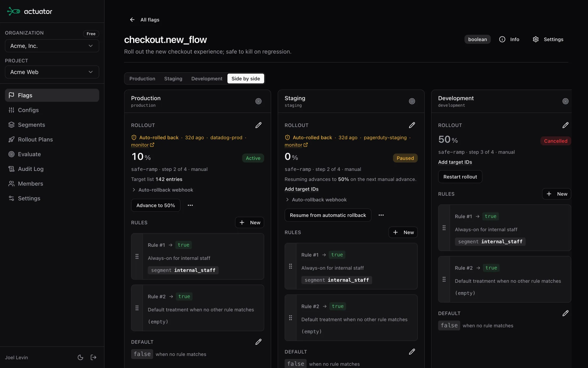Viewport: 588px width, 368px height.
Task: Add a New rule in Production
Action: (x=249, y=222)
